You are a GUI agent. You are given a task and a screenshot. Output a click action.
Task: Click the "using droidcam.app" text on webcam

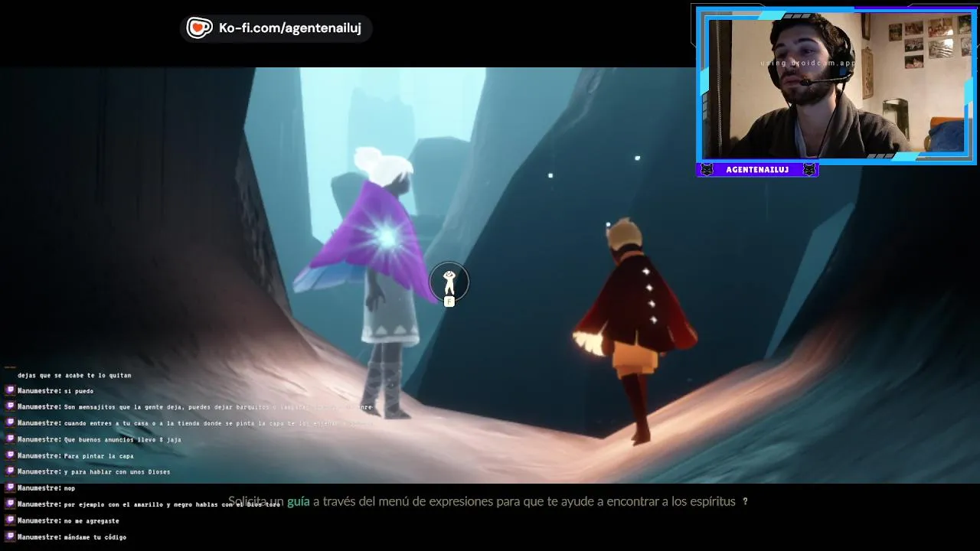[808, 63]
